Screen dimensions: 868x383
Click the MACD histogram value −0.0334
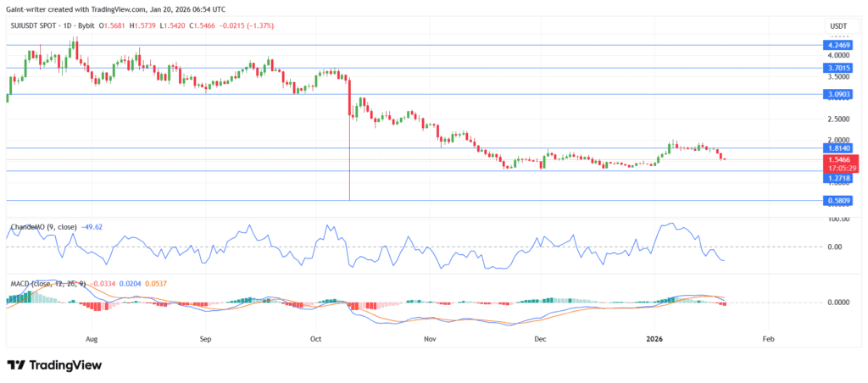pos(104,284)
